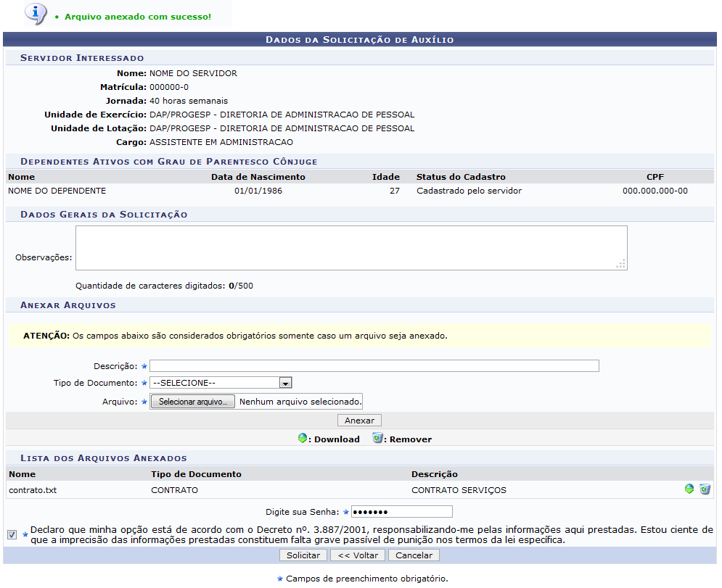Viewport: 722px width, 588px height.
Task: Remove contrato.txt using the trash icon
Action: (x=705, y=489)
